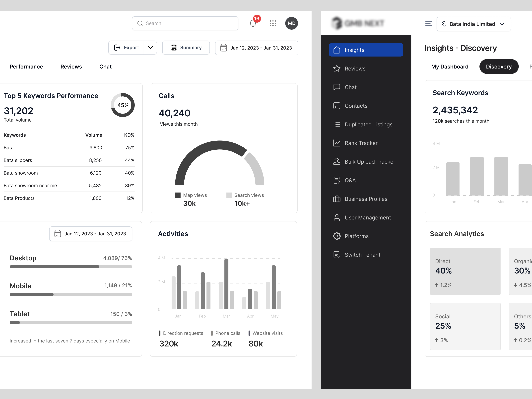
Task: Open the apps grid menu
Action: pos(273,23)
